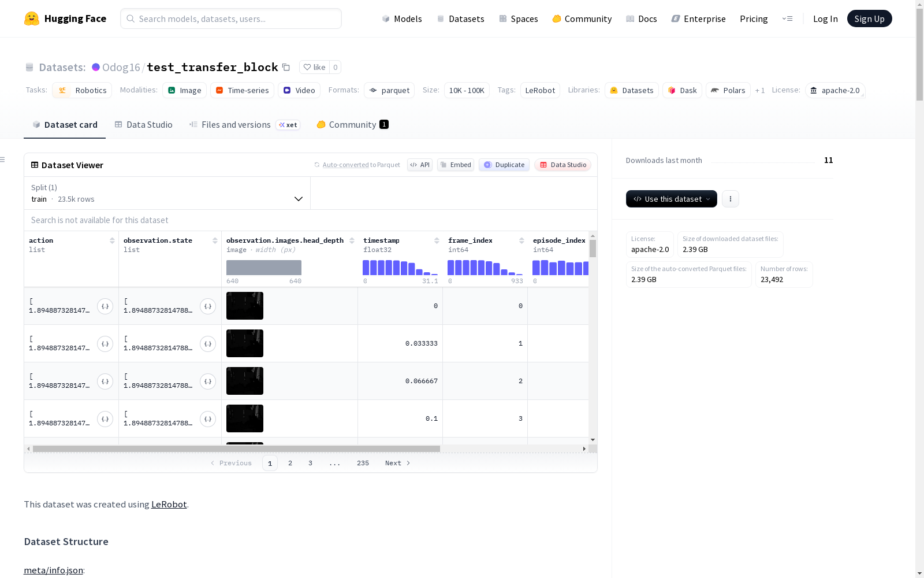Go to page 2 of the table
924x578 pixels.
pos(290,463)
